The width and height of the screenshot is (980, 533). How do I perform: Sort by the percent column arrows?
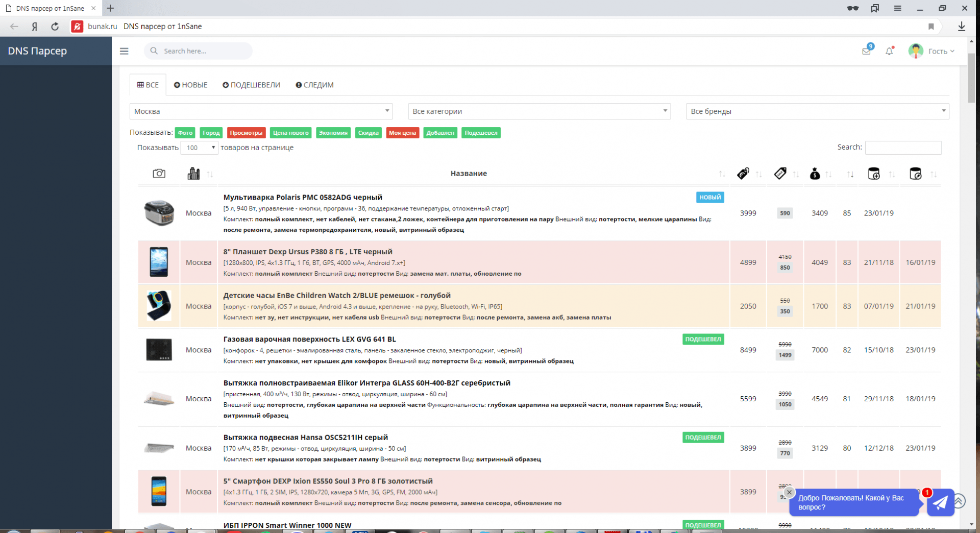(x=850, y=174)
